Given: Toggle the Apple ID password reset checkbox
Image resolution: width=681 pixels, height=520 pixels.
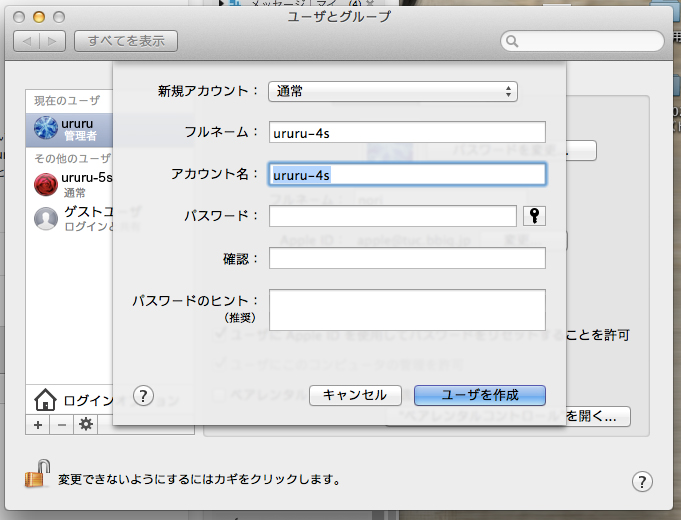Looking at the screenshot, I should pyautogui.click(x=220, y=334).
